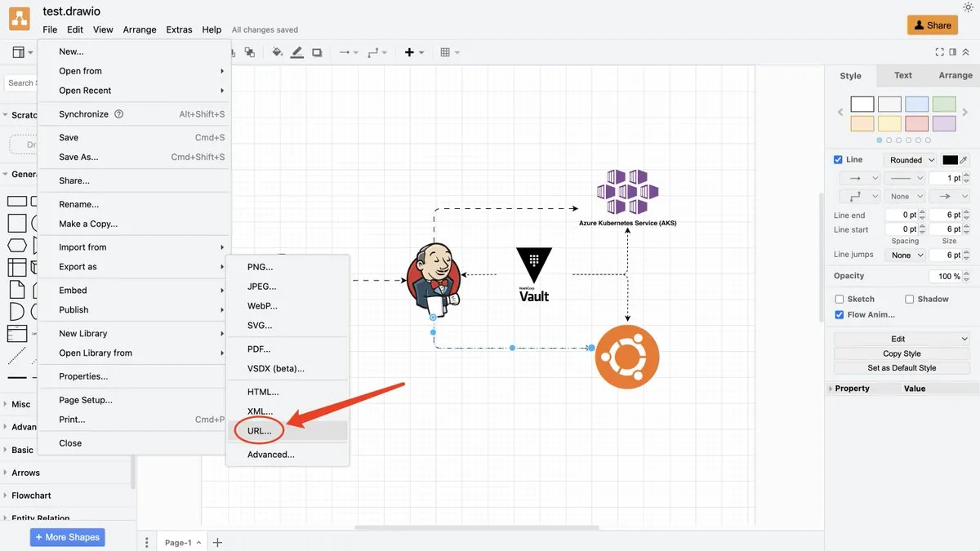Disable the Flow Animation checkbox

tap(839, 315)
